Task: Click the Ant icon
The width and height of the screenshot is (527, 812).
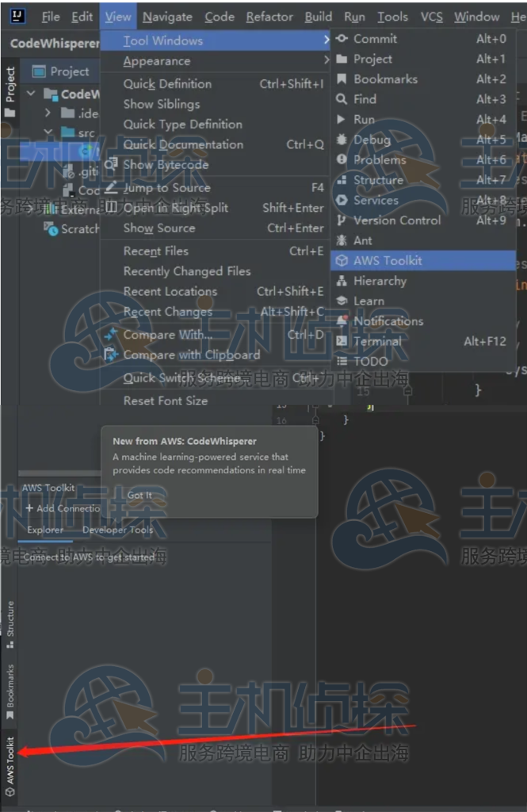Action: 342,240
